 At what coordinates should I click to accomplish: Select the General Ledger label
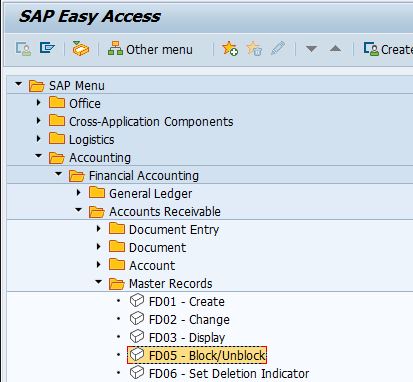(x=151, y=194)
